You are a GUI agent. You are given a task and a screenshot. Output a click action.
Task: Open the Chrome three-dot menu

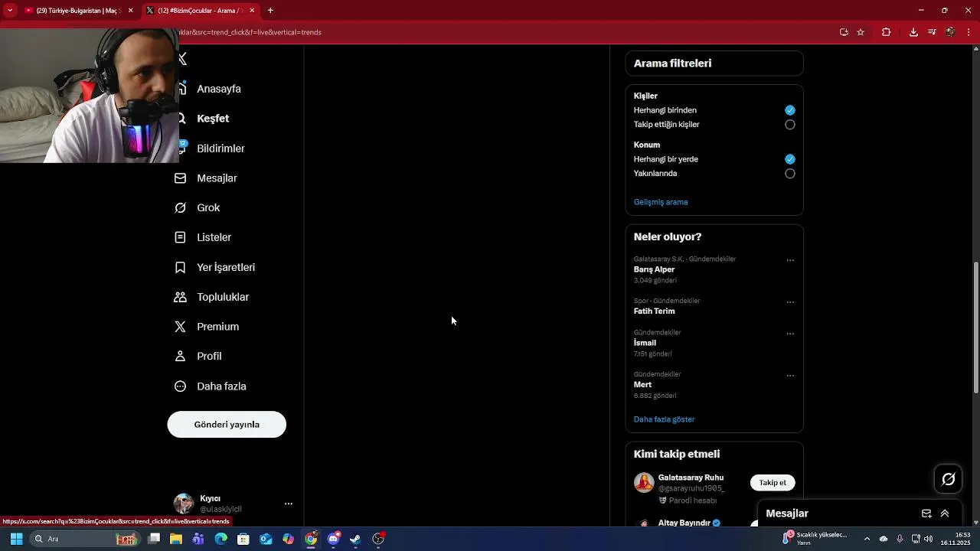969,32
